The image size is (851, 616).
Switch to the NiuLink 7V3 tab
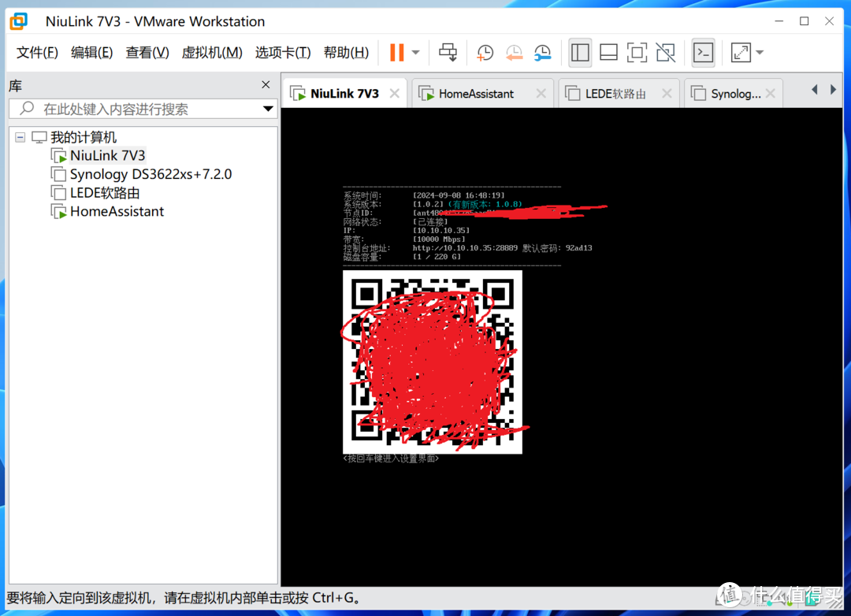[x=344, y=94]
